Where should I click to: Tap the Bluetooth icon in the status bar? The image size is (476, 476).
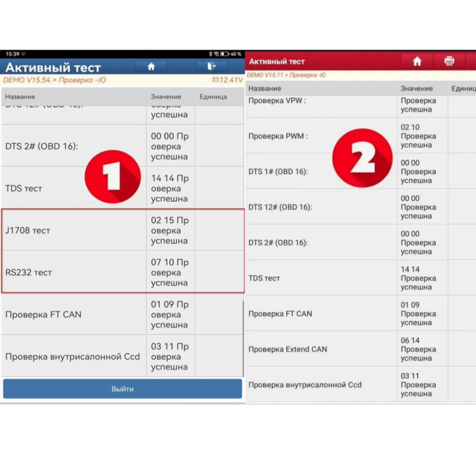click(x=210, y=54)
